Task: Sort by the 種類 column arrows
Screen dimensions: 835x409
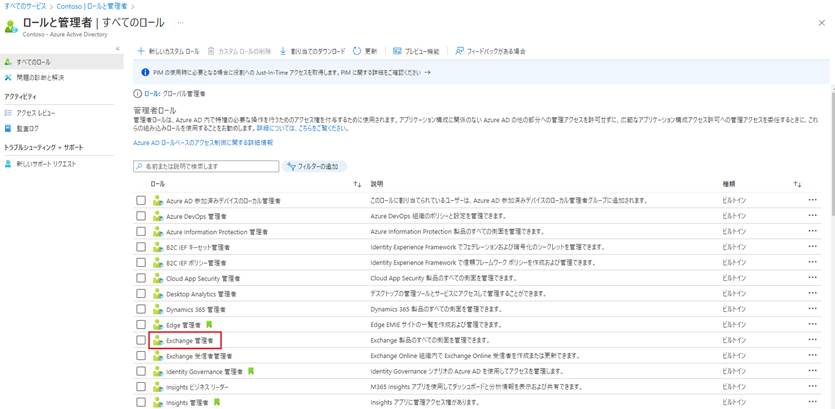Action: (x=797, y=184)
